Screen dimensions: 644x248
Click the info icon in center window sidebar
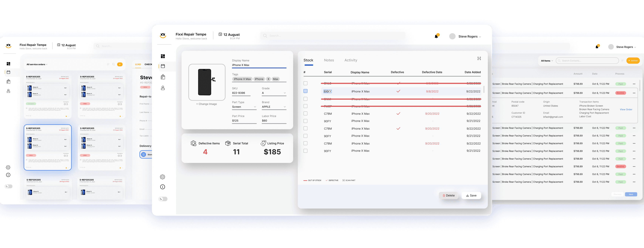click(163, 187)
